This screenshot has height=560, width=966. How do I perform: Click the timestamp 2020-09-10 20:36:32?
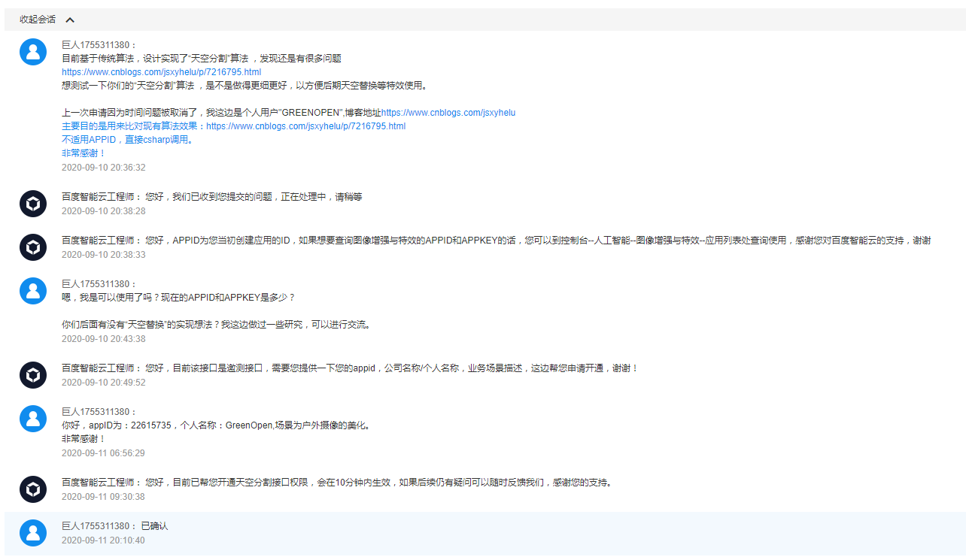pyautogui.click(x=104, y=168)
